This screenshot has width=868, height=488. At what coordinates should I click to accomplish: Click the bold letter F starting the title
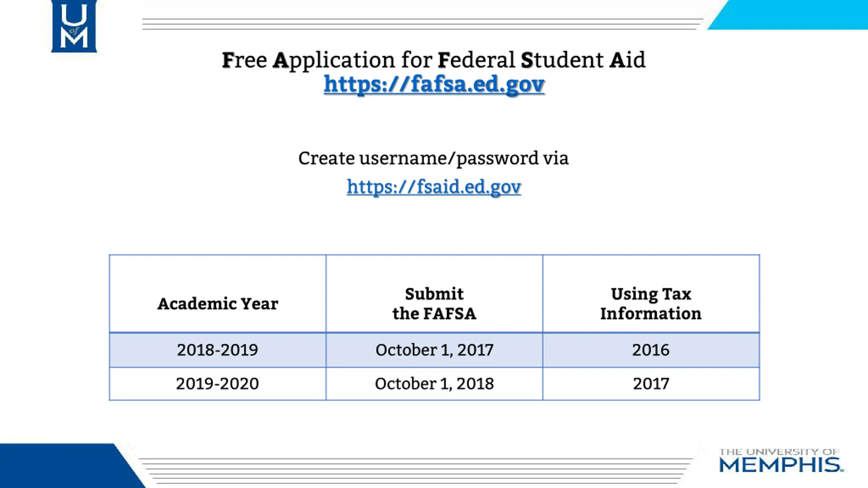[229, 60]
